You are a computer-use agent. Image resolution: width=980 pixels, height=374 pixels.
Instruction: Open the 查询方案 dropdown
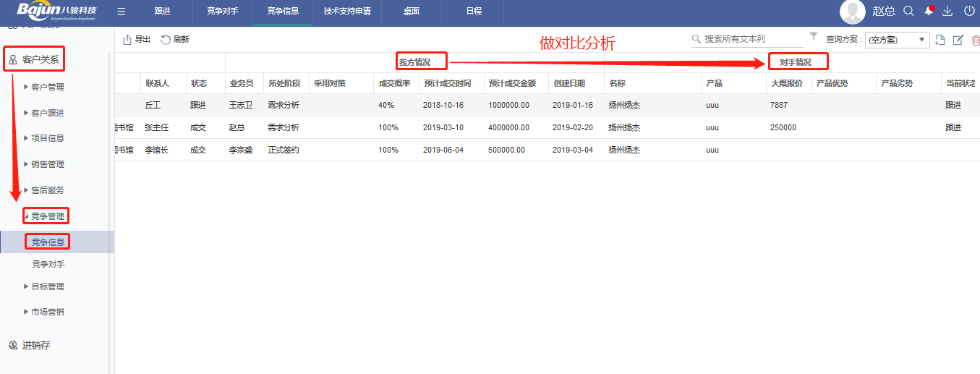point(898,40)
